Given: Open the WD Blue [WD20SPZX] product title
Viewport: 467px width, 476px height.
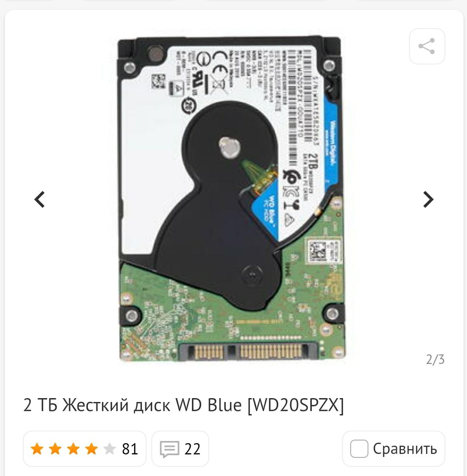Looking at the screenshot, I should click(x=183, y=405).
